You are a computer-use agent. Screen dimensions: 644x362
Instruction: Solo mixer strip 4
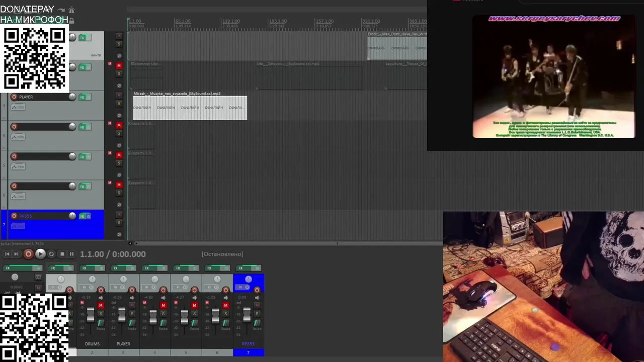click(163, 314)
